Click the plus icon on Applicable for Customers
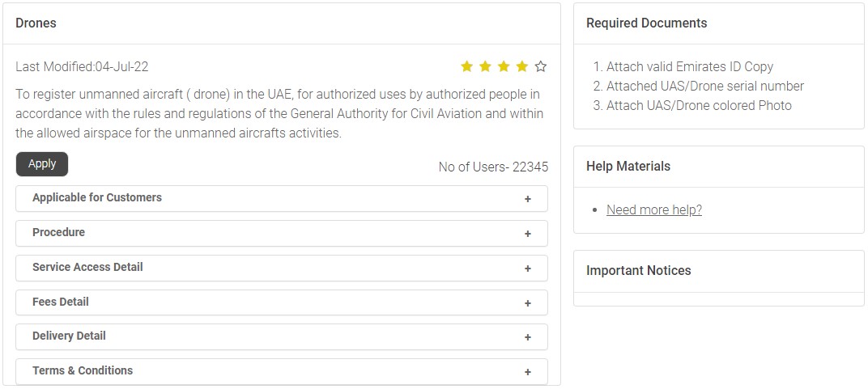The image size is (868, 389). (528, 199)
